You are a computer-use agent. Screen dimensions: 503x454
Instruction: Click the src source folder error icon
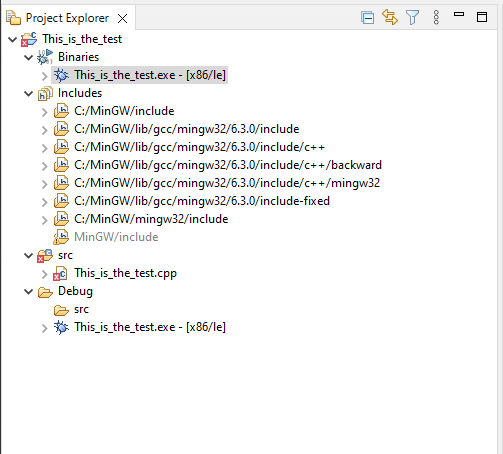click(x=45, y=255)
